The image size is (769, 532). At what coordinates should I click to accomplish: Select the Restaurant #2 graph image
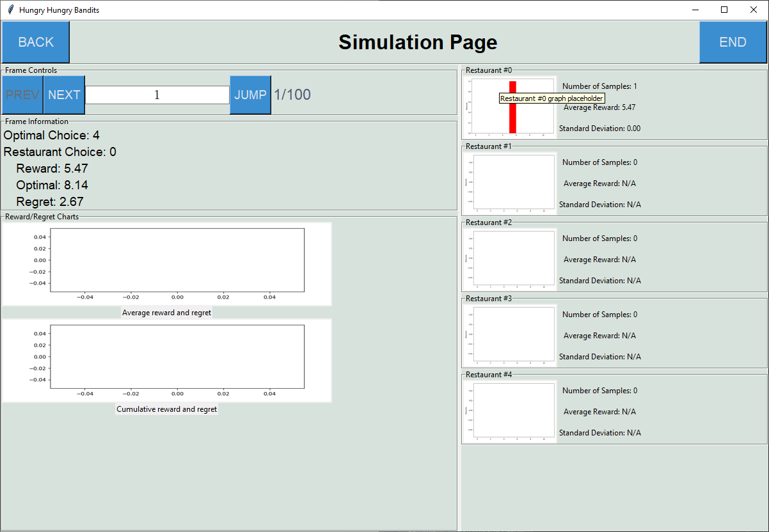click(509, 258)
